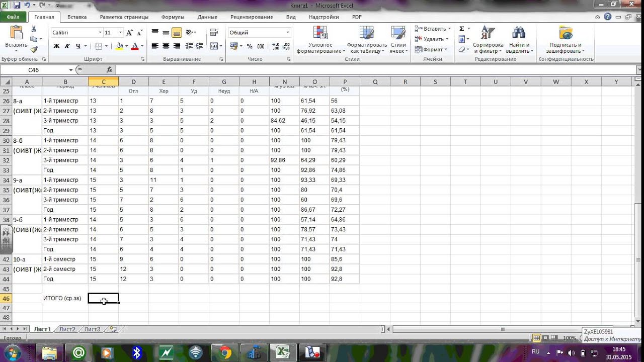Expand the Шрифт group dialog launcher

pos(142,59)
